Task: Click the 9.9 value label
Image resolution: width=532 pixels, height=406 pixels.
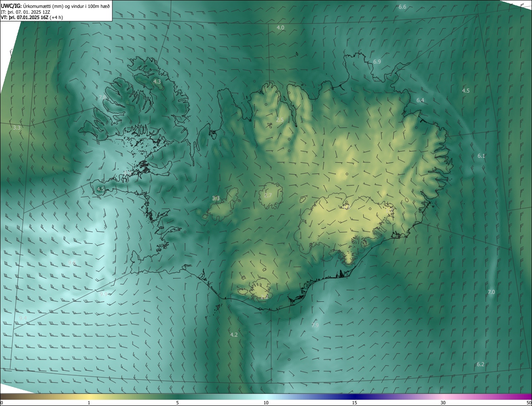Action: 103,294
